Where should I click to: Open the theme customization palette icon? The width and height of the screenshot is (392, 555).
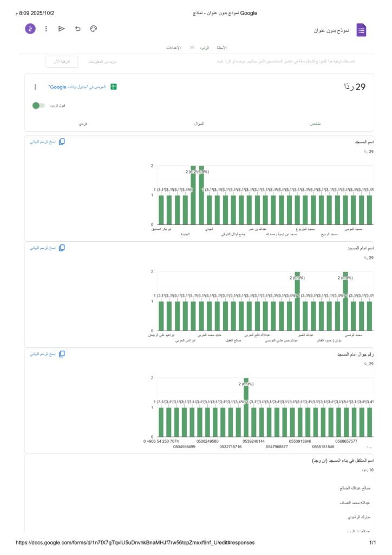(x=93, y=29)
